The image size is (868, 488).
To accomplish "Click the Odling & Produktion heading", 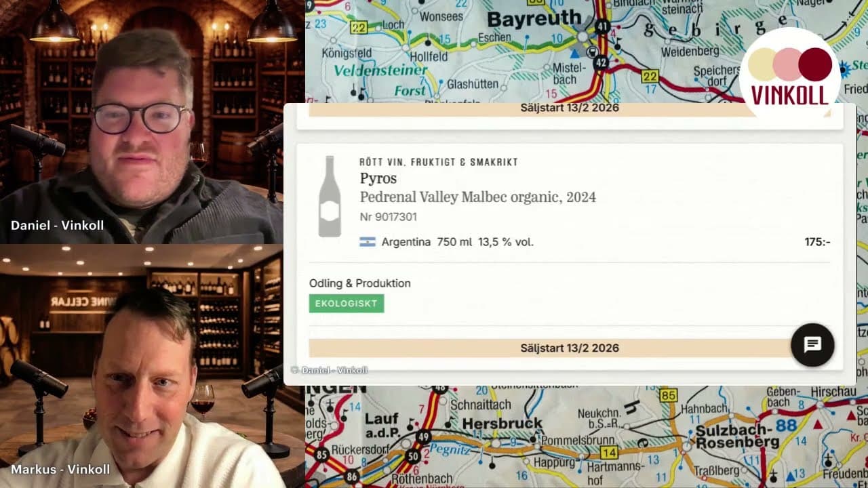I will tap(360, 283).
